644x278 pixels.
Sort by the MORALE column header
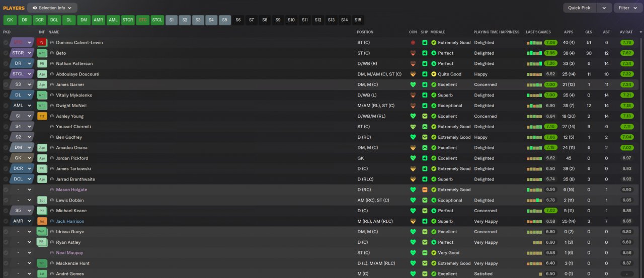click(x=438, y=32)
